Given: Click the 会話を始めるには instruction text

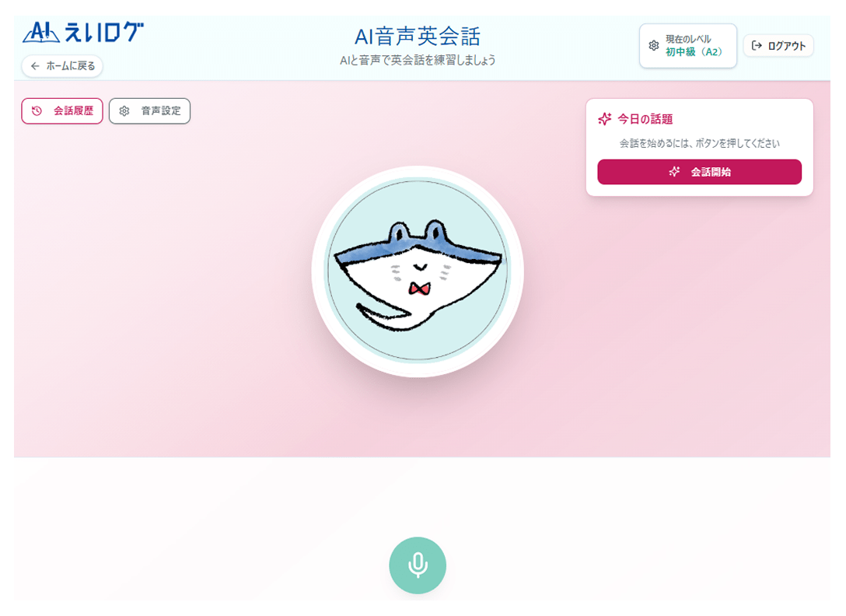Looking at the screenshot, I should coord(699,143).
